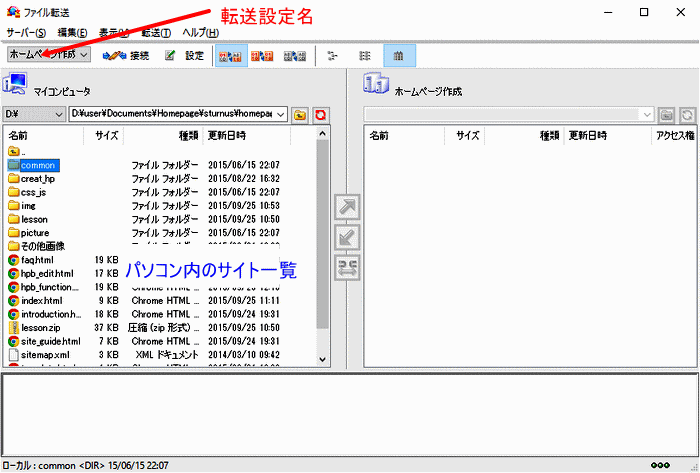The image size is (700, 473).
Task: Expand the local folder path dropdown
Action: (x=281, y=115)
